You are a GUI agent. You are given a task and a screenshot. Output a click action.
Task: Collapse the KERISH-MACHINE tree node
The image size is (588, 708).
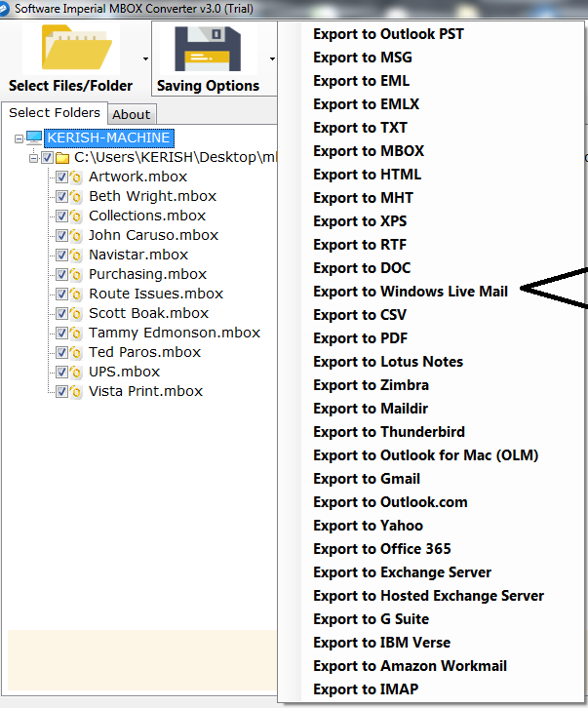[19, 138]
